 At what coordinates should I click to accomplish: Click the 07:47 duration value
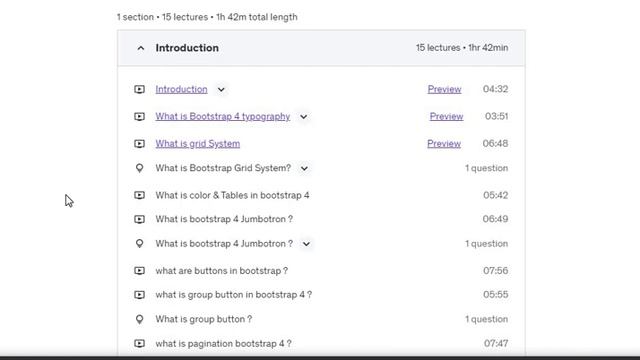click(496, 344)
